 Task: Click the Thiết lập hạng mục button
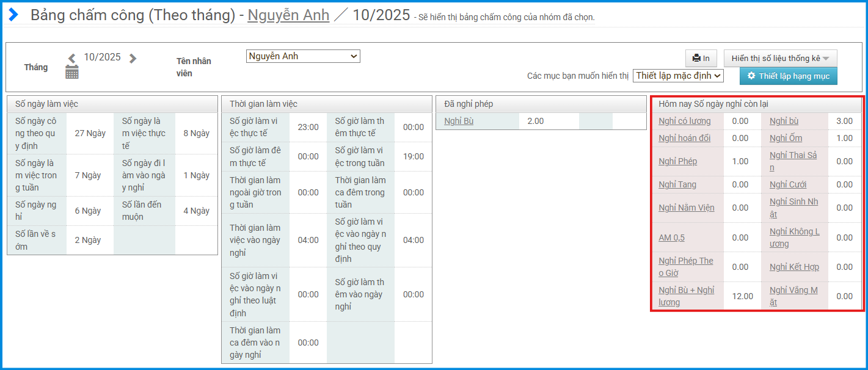point(788,76)
